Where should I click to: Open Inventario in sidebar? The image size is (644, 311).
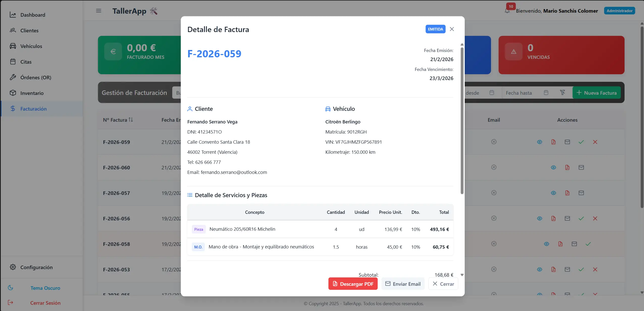[42, 93]
